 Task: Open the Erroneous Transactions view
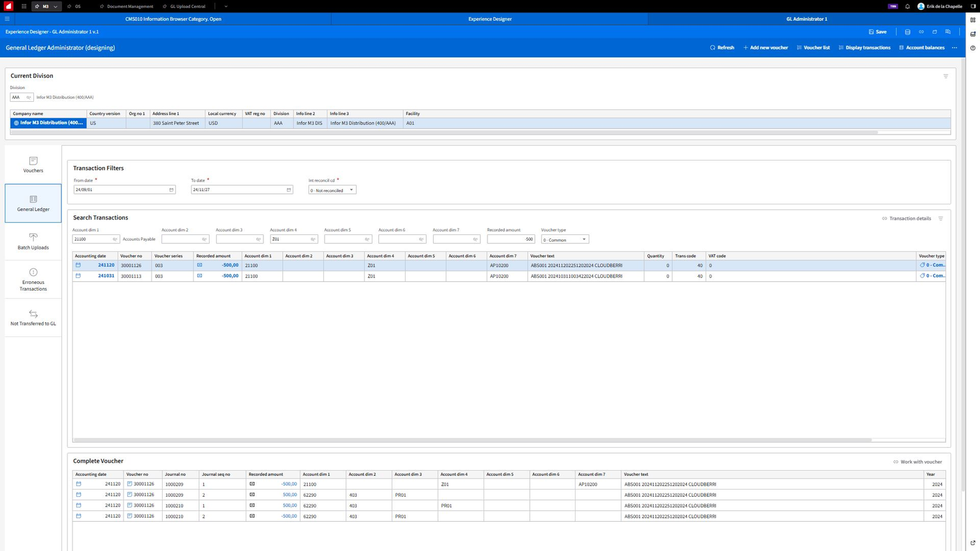tap(33, 279)
